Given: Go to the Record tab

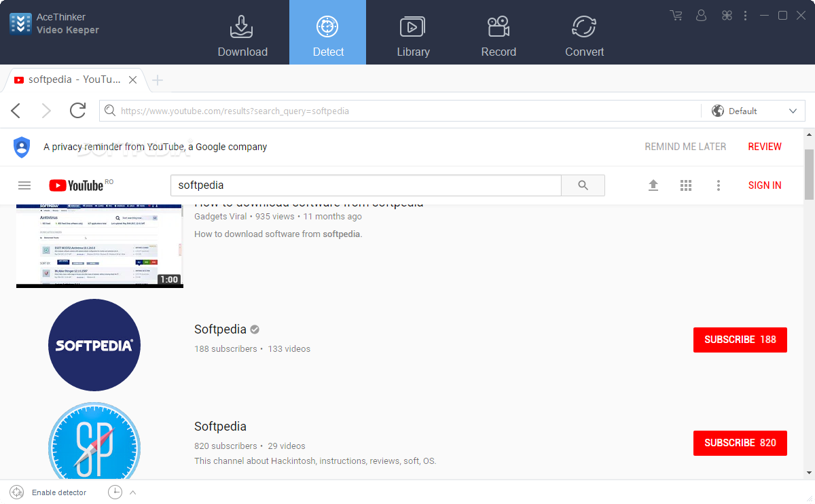Looking at the screenshot, I should coord(499,33).
